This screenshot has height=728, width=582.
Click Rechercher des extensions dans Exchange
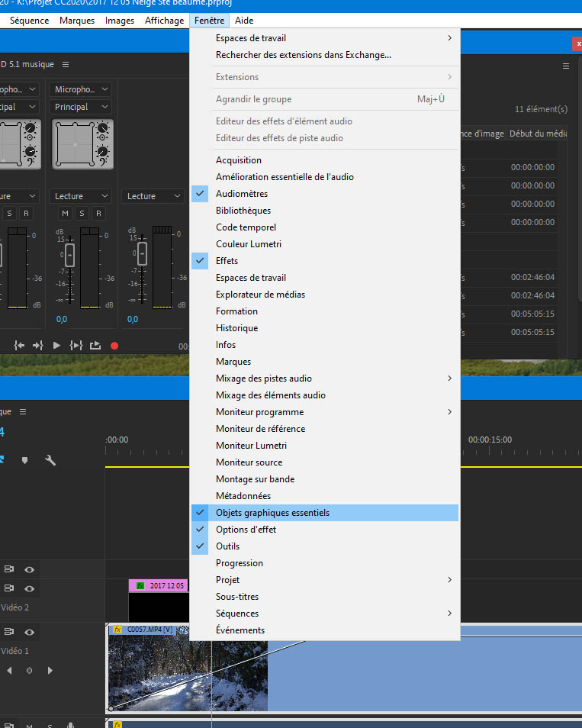coord(303,55)
